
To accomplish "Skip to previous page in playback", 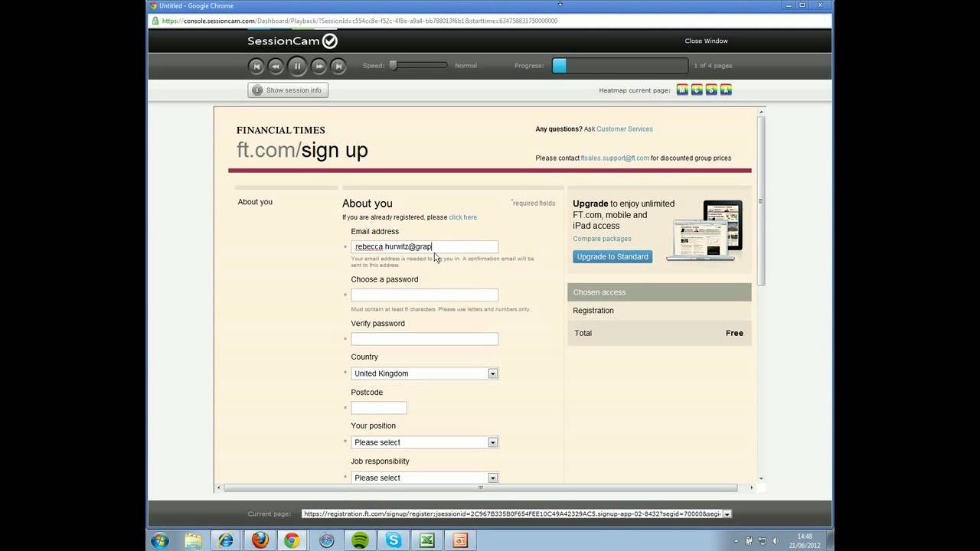I will [256, 66].
